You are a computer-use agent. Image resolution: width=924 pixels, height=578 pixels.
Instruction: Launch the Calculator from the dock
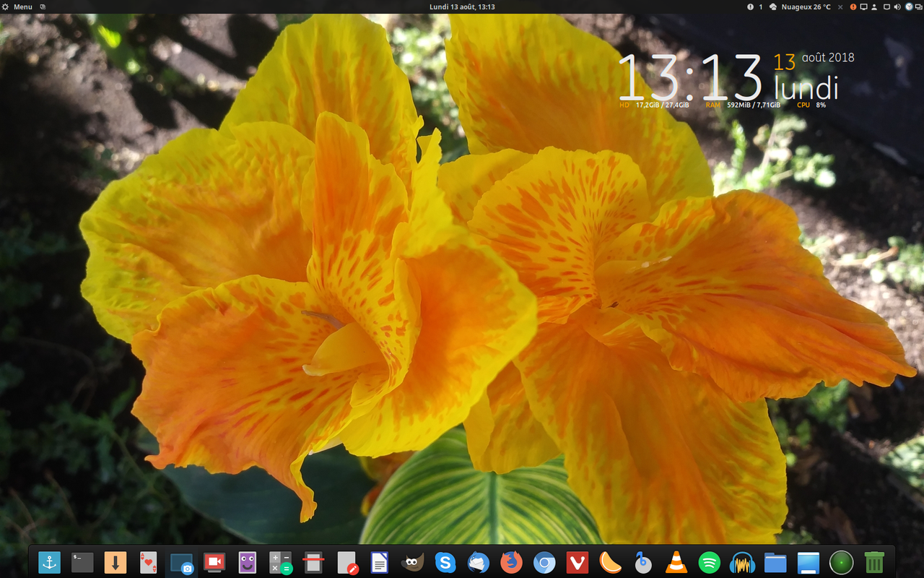pyautogui.click(x=280, y=562)
